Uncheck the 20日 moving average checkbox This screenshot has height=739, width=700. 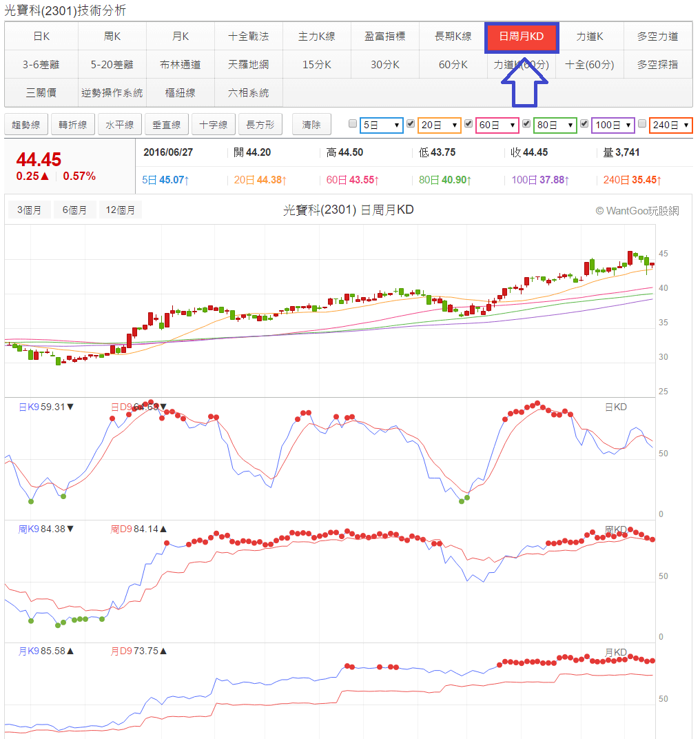[411, 124]
